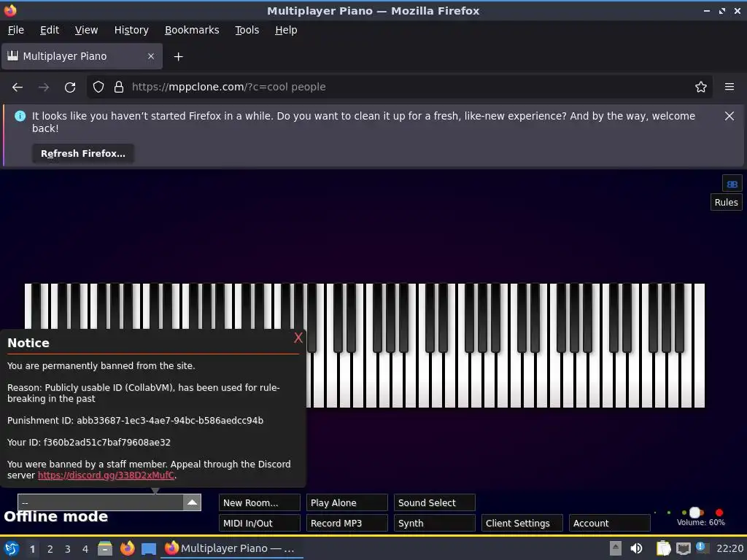Click the Multiplayer Piano taskbar window entry
This screenshot has height=560, width=747.
click(x=231, y=548)
